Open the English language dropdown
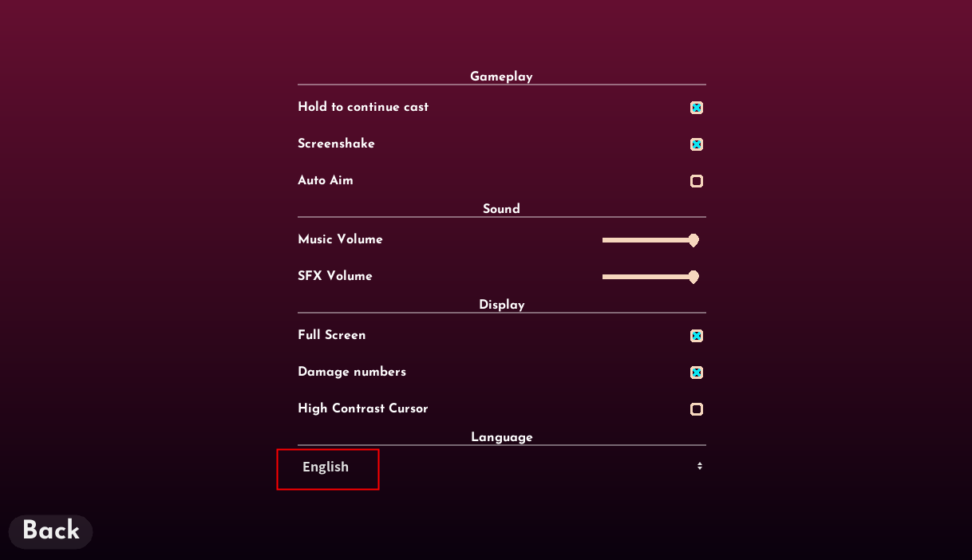The width and height of the screenshot is (972, 560). pos(326,467)
